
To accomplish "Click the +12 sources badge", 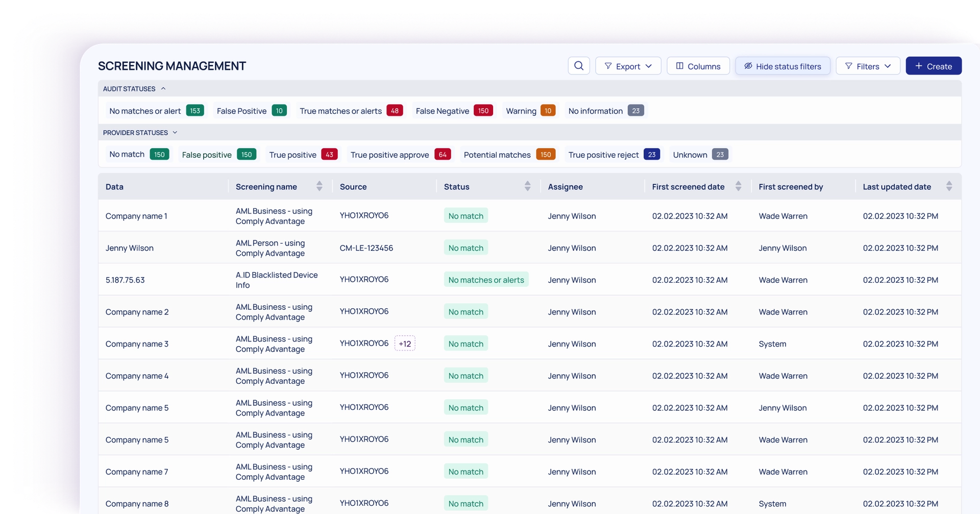I will [405, 344].
